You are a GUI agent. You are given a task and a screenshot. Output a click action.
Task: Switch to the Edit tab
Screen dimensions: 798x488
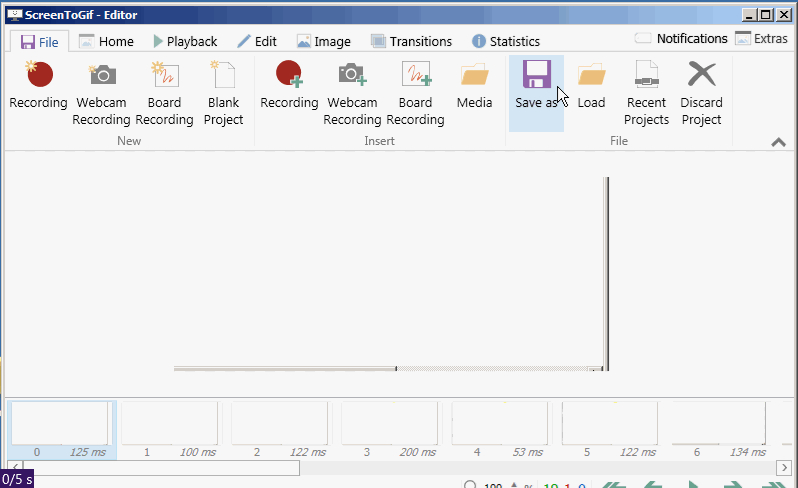pyautogui.click(x=257, y=41)
